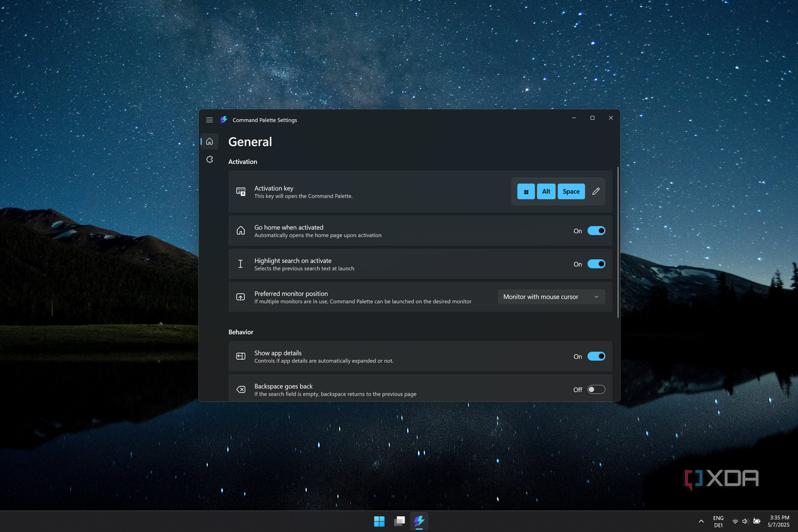Click the Activation key keyboard icon

tap(241, 192)
